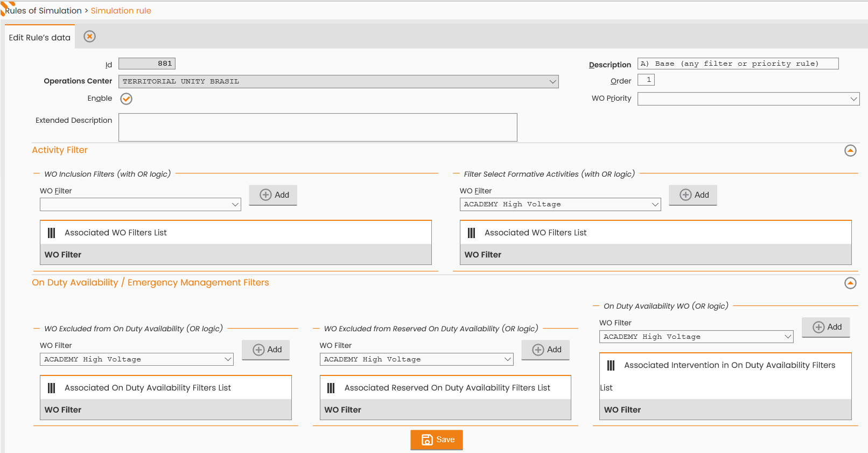Click the columns icon beside Associated WO Filters List under WO Inclusion Filters
This screenshot has width=868, height=453.
[52, 233]
